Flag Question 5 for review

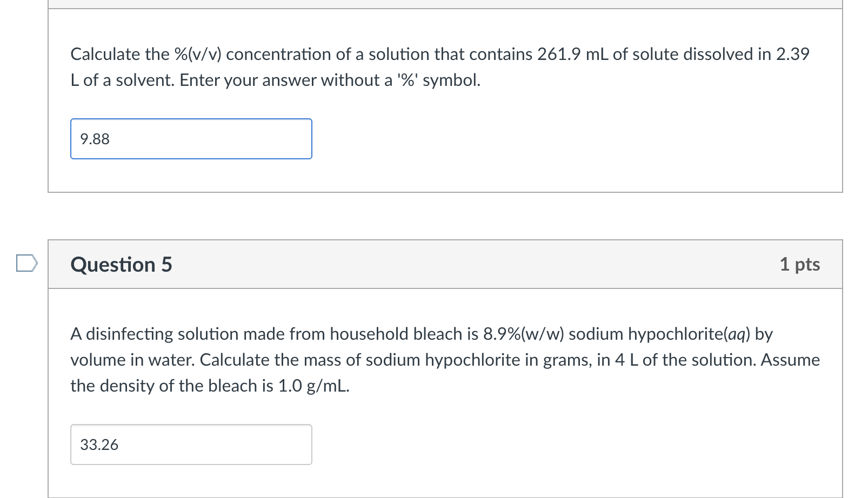tap(26, 264)
